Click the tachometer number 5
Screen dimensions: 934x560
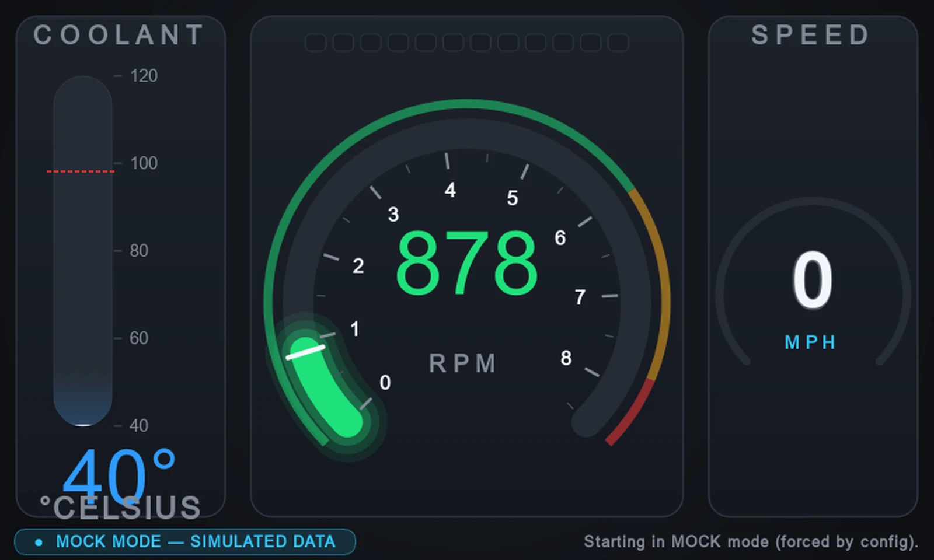point(513,198)
